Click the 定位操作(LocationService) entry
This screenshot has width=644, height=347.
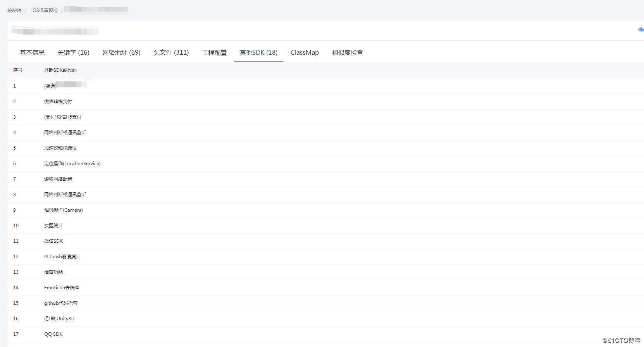tap(72, 164)
